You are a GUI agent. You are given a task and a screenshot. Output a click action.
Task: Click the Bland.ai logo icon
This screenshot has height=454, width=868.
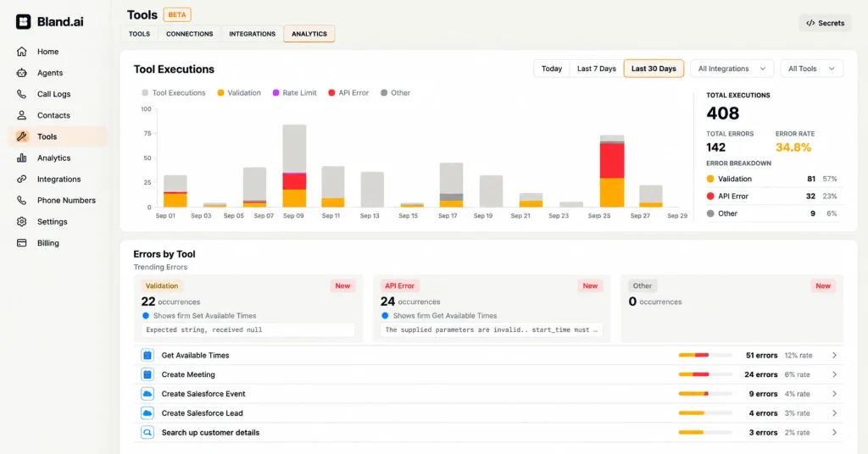[x=23, y=21]
